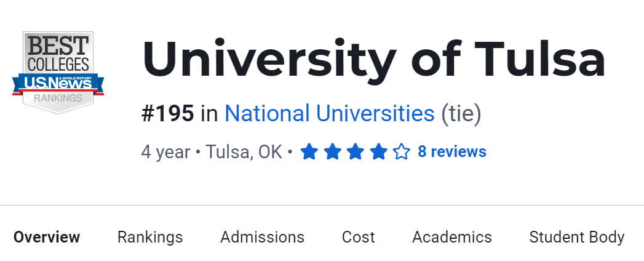Click the first filled rating star
644x261 pixels.
[309, 151]
